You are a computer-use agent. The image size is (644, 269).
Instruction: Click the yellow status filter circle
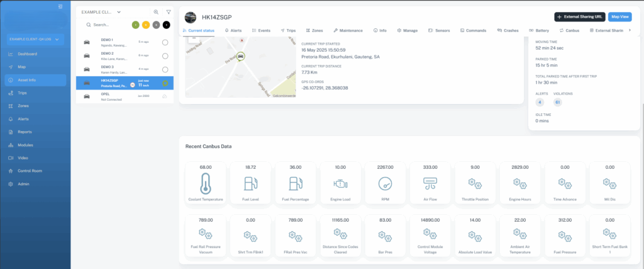(x=145, y=25)
